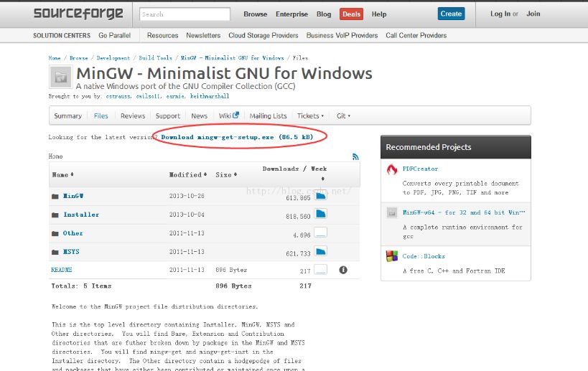Viewport: 588px width, 371px height.
Task: Open the README file link
Action: pyautogui.click(x=62, y=270)
